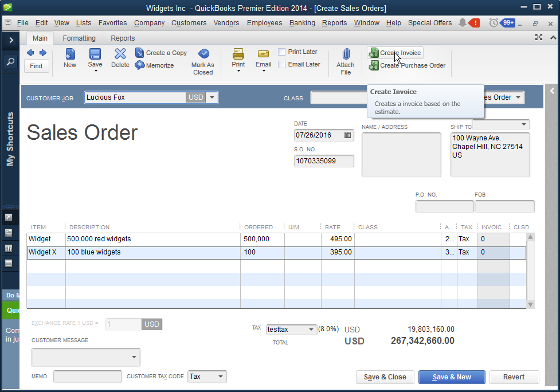Open the File menu
Viewport: 560px width, 392px height.
[x=22, y=23]
